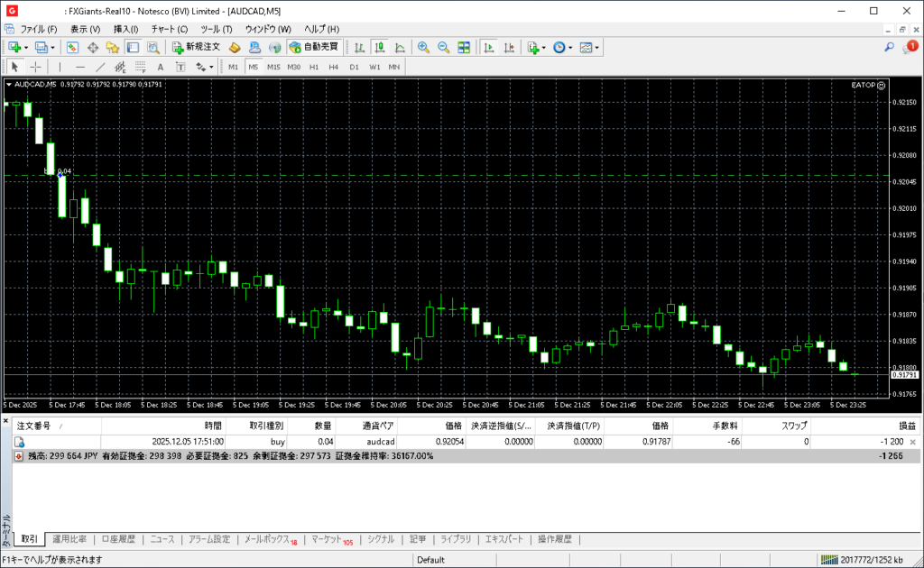The image size is (924, 568).
Task: Click the 新規注文 new order button
Action: click(195, 47)
